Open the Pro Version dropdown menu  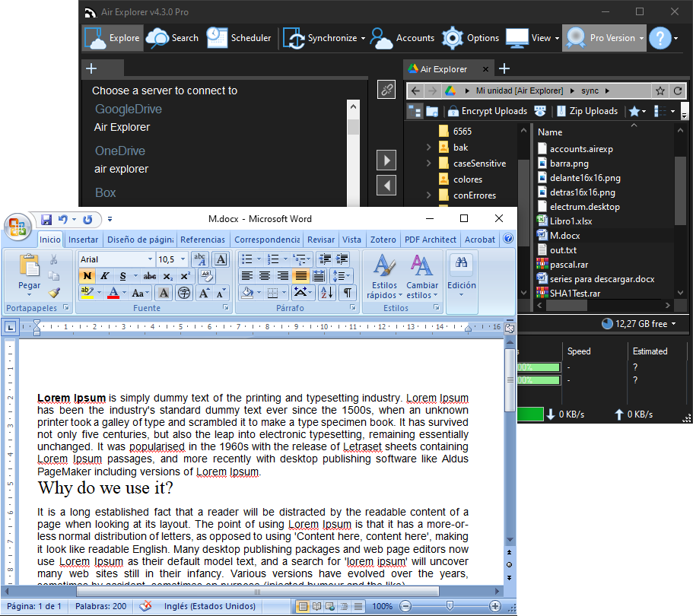tap(642, 39)
